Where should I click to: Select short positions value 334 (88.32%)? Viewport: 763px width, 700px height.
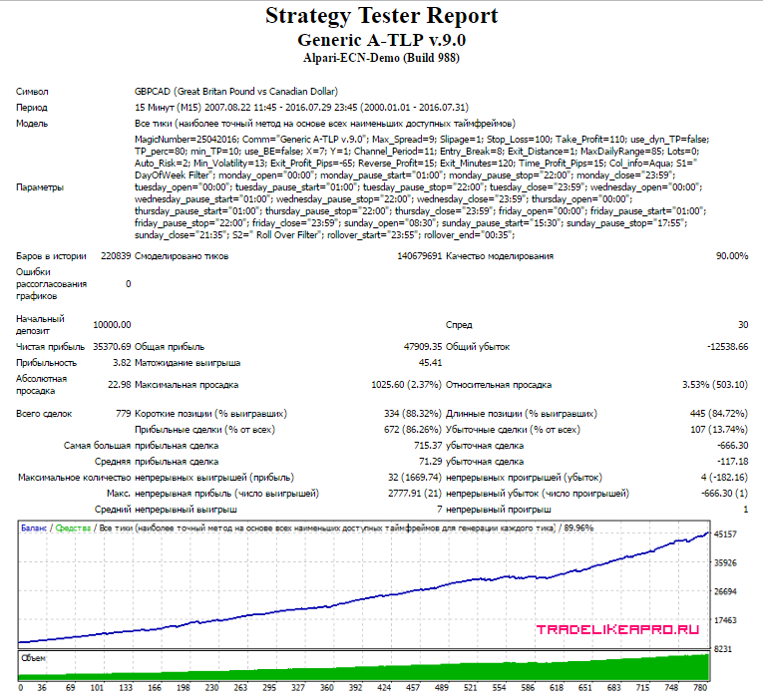point(413,414)
